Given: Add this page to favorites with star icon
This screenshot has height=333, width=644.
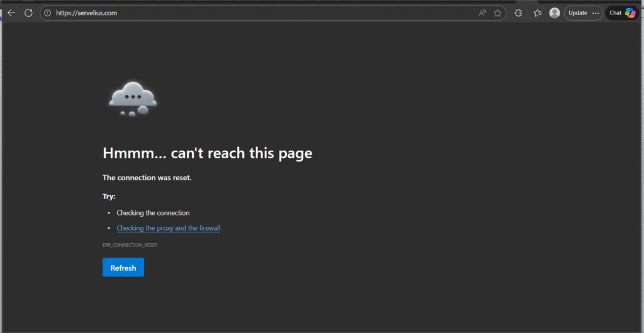Looking at the screenshot, I should (x=497, y=13).
